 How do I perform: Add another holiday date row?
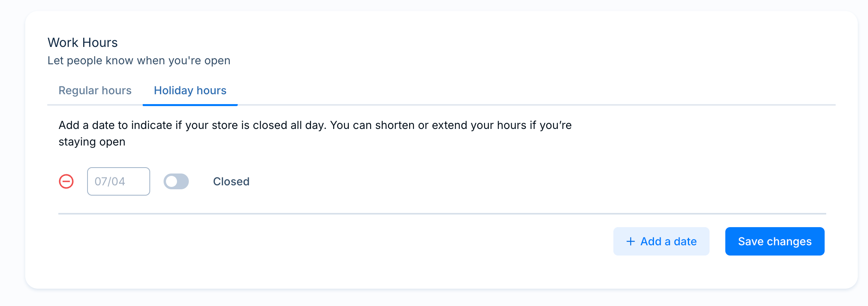pos(661,241)
